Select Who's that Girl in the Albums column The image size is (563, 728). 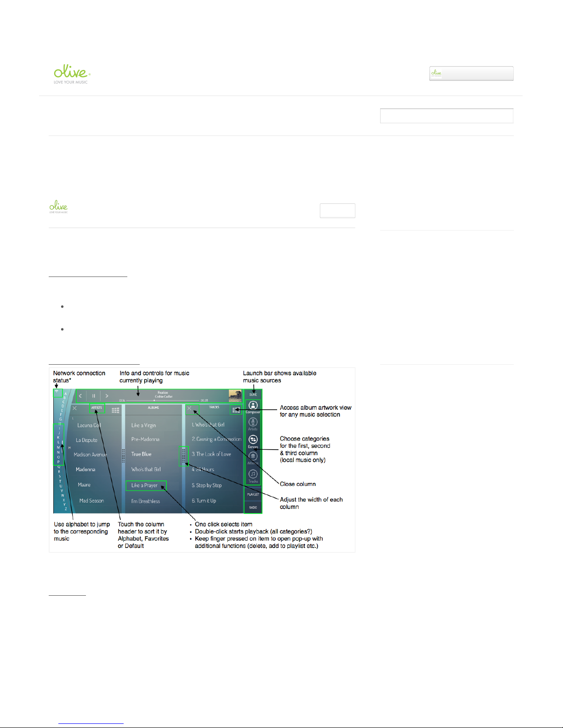[x=146, y=469]
